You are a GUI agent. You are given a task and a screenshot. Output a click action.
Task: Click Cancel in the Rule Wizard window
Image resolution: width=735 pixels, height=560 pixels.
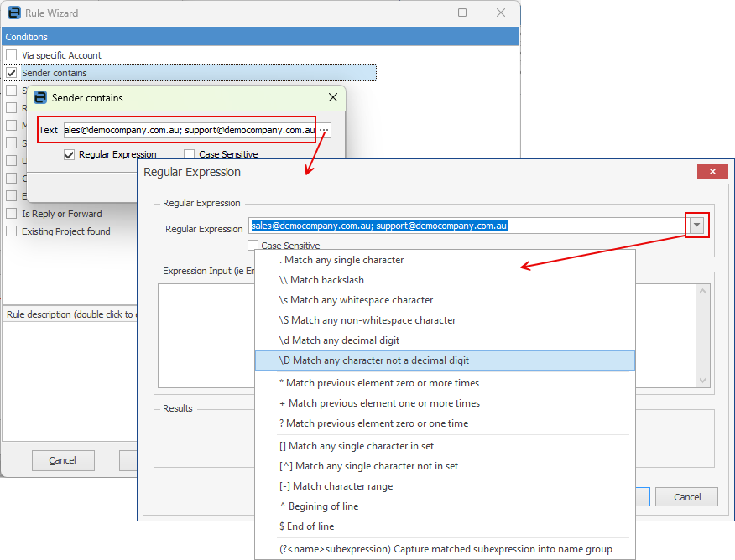tap(63, 460)
